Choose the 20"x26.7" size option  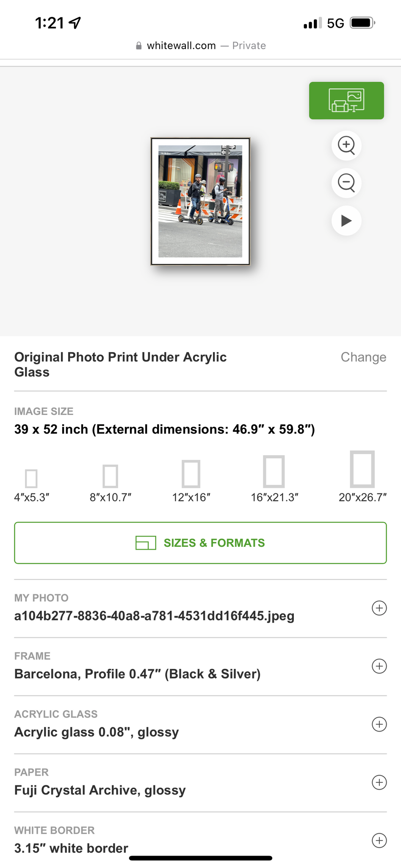click(362, 469)
